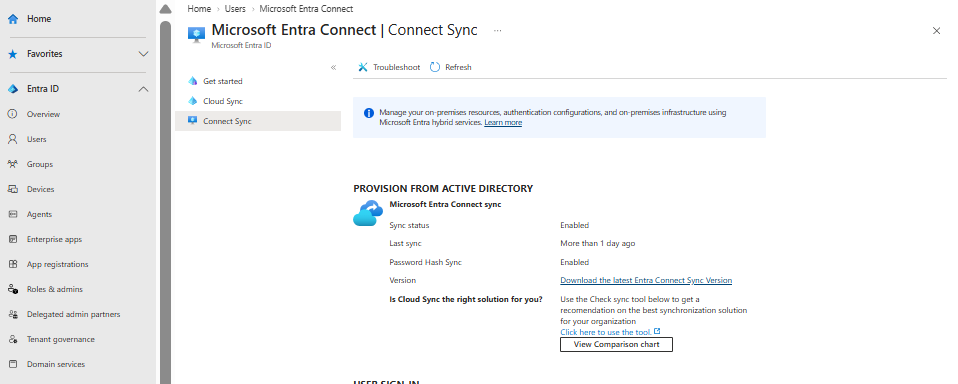Click the 'PROVISION FROM ACTIVE DIRECTORY' heading
958x384 pixels.
(x=443, y=189)
